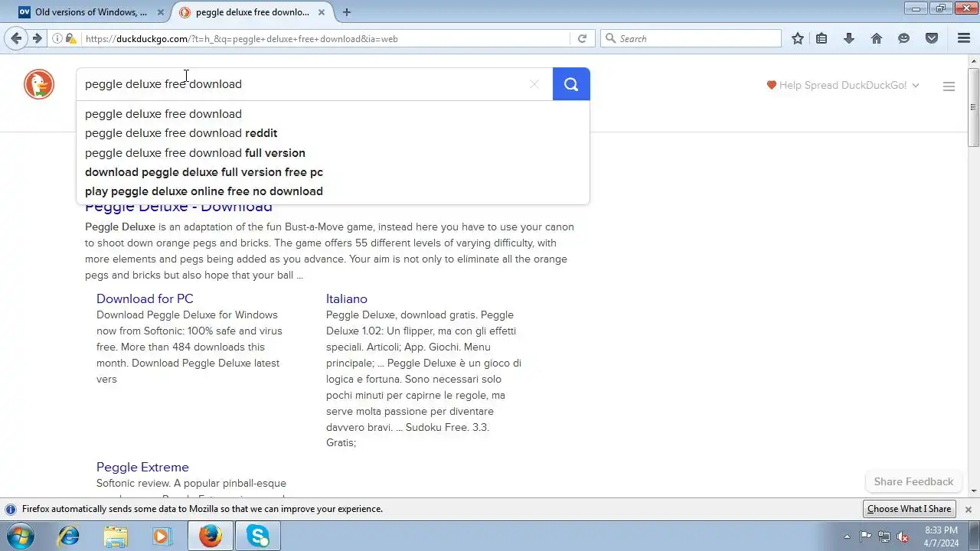Viewport: 980px width, 551px height.
Task: Click the network tray icon
Action: point(884,536)
